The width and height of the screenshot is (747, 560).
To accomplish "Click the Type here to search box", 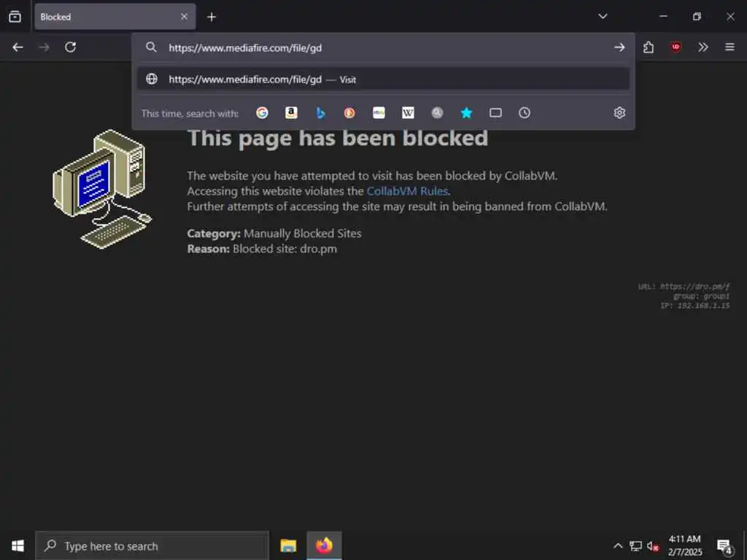I will point(152,545).
